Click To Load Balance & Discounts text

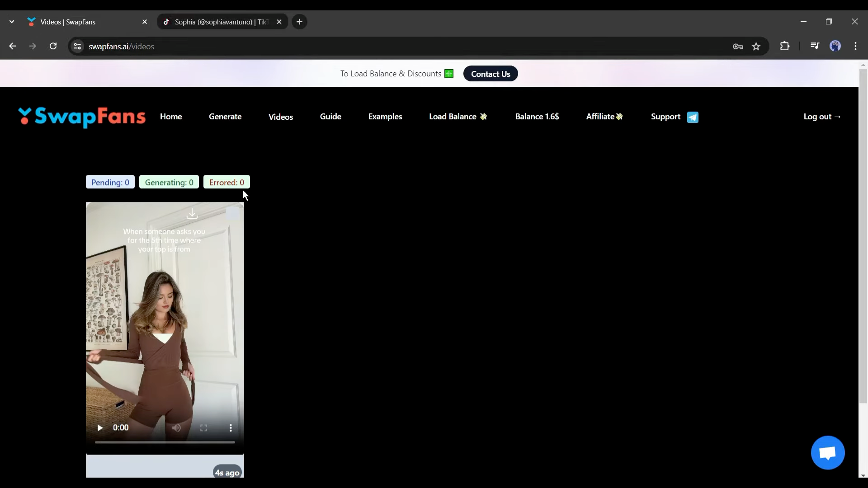tap(391, 74)
